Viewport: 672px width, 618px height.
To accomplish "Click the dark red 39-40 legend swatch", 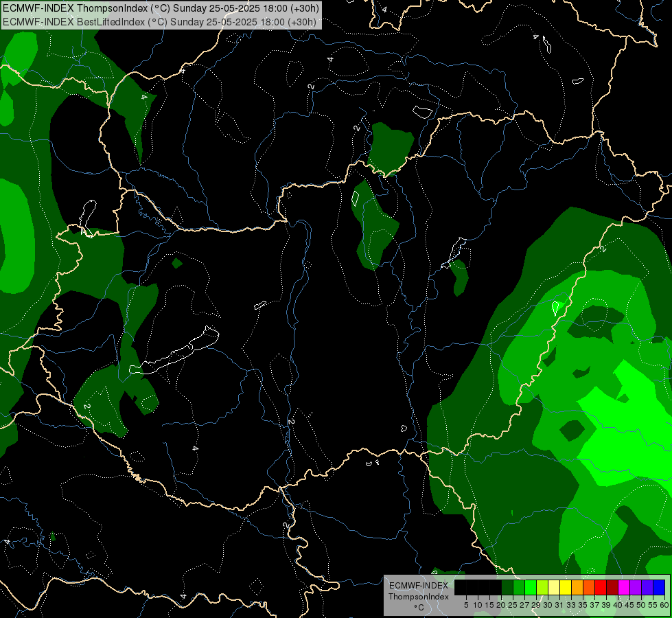I will point(612,587).
